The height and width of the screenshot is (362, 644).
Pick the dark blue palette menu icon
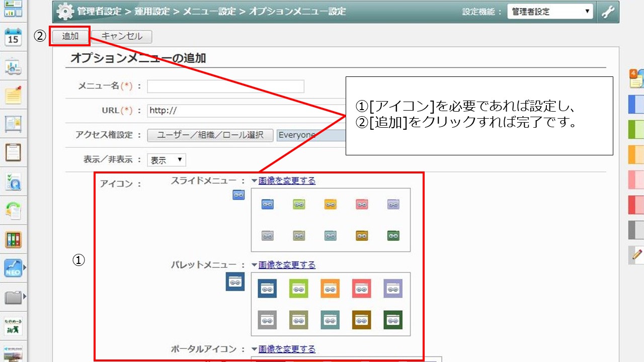[267, 289]
